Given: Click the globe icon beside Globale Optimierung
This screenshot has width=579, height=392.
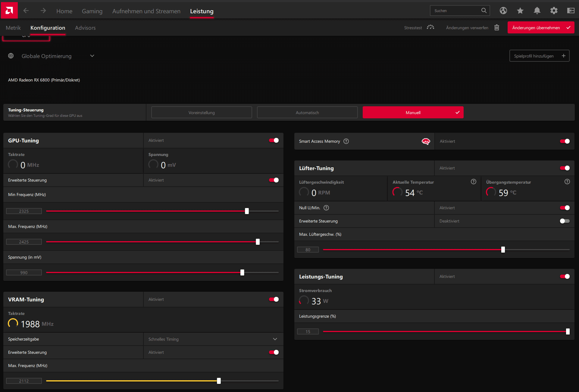Looking at the screenshot, I should click(x=11, y=56).
